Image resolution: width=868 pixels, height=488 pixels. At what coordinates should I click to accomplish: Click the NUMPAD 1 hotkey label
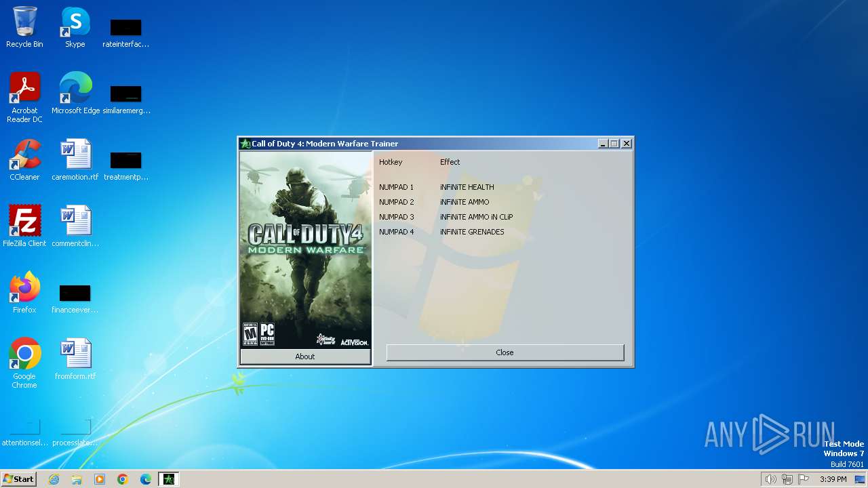pos(396,187)
